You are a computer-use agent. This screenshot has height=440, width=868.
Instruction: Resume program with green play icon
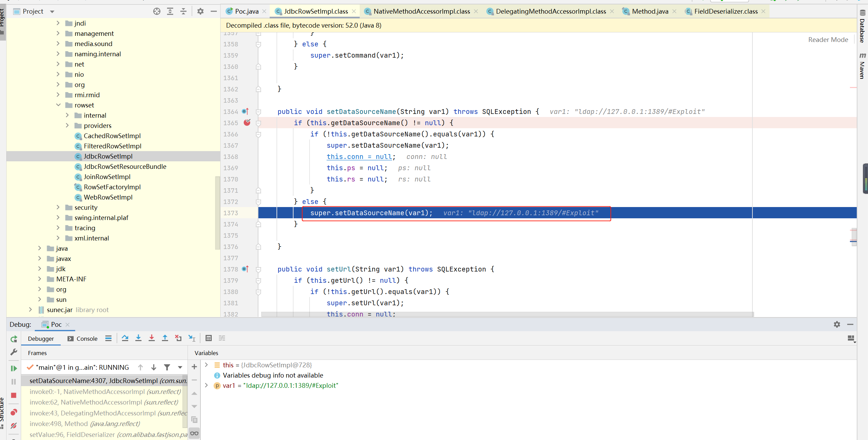(14, 368)
